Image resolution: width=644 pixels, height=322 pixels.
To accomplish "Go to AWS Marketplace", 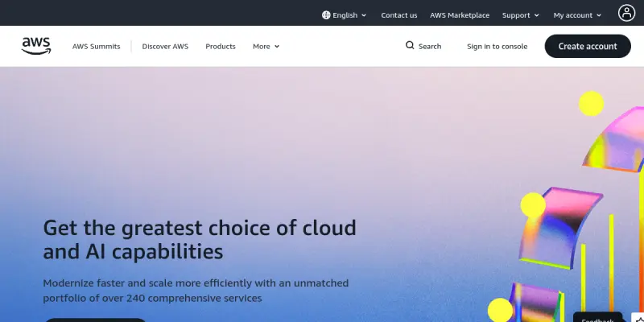I will pos(460,15).
